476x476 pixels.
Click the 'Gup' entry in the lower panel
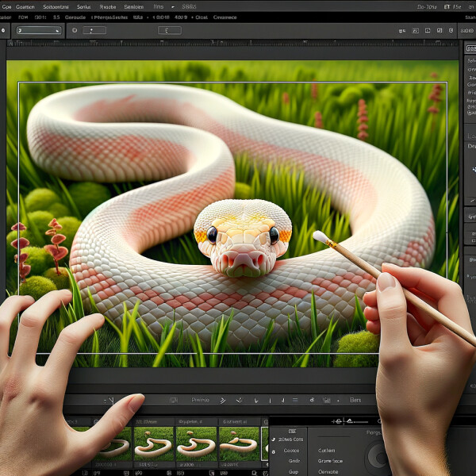294,472
